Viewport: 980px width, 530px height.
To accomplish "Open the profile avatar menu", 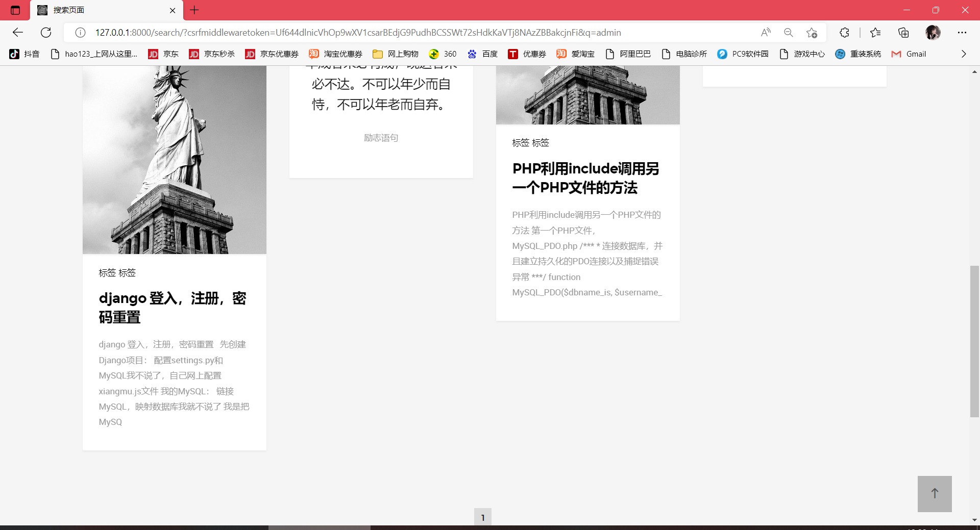I will point(933,33).
